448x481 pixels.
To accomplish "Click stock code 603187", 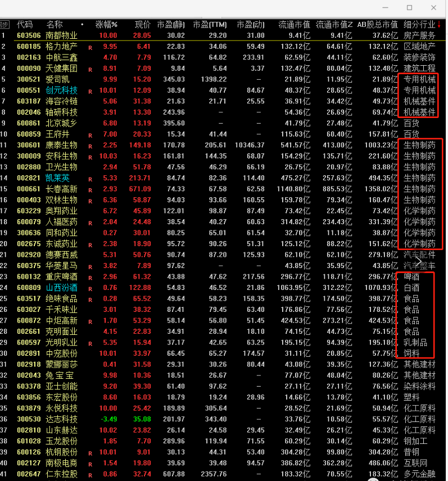I will pyautogui.click(x=29, y=101).
